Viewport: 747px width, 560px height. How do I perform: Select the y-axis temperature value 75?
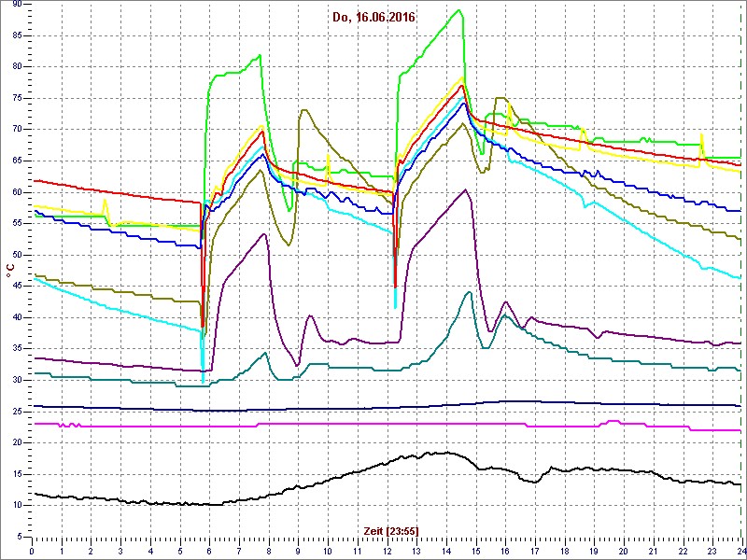point(17,99)
